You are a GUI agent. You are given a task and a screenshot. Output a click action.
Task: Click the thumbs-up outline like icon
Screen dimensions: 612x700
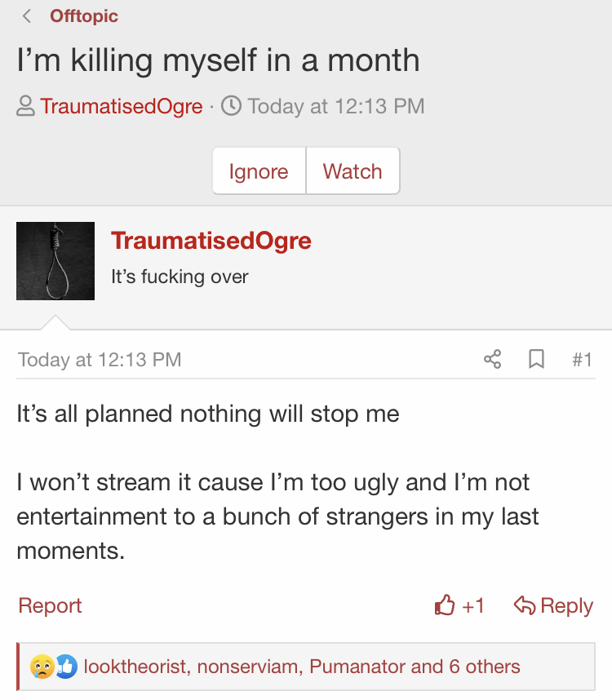pos(445,605)
